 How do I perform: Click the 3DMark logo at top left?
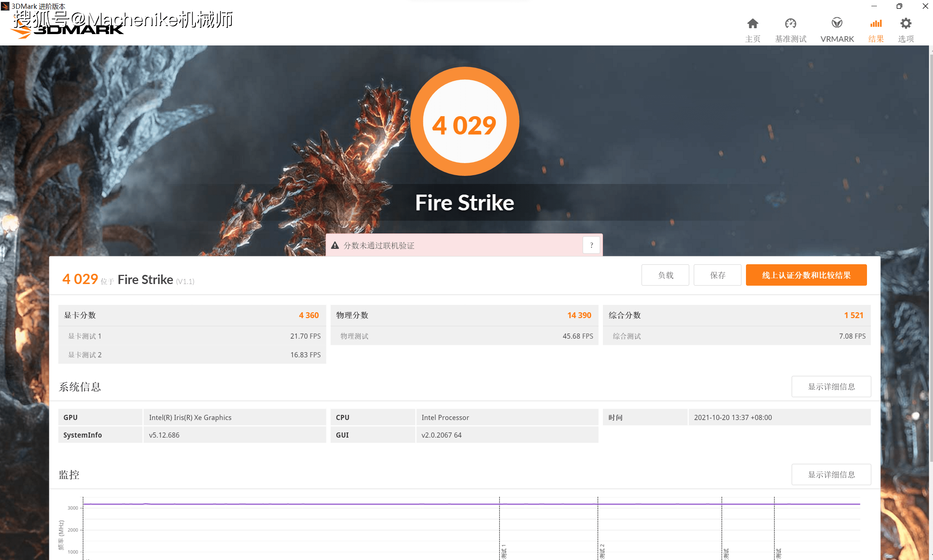click(x=68, y=29)
